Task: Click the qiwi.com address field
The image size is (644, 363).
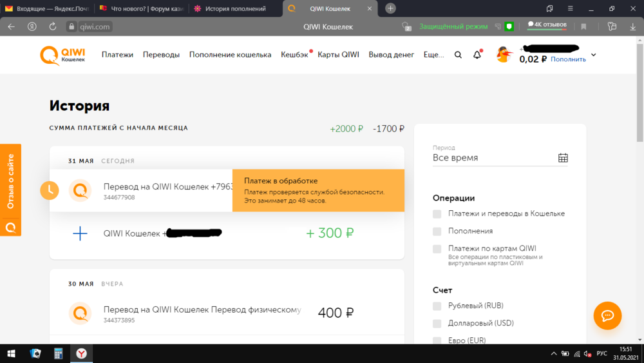Action: [95, 26]
